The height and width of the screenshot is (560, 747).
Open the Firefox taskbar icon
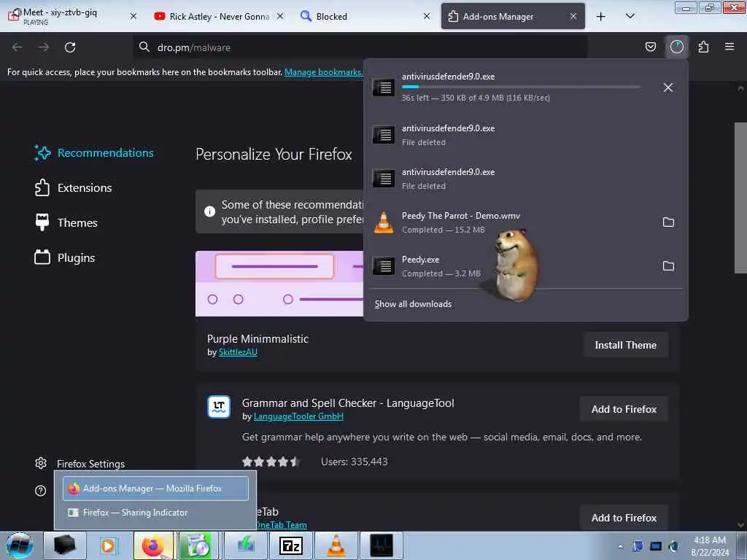153,545
